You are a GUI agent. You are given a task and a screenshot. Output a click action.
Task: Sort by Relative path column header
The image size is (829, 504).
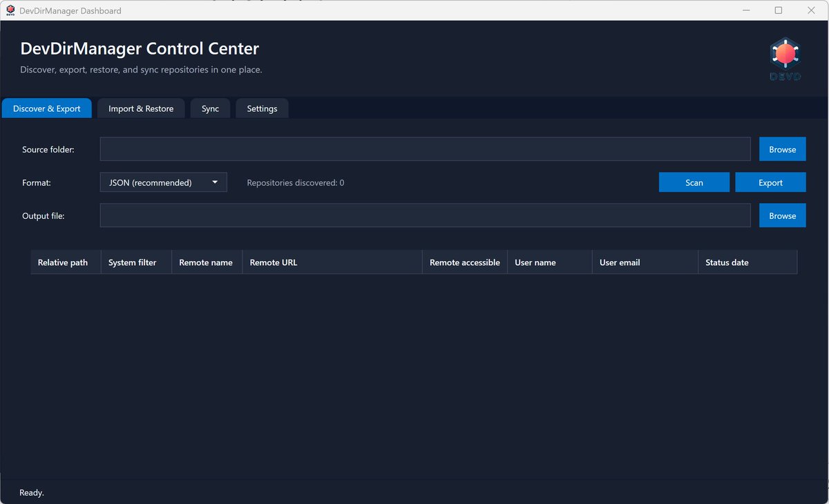coord(66,262)
